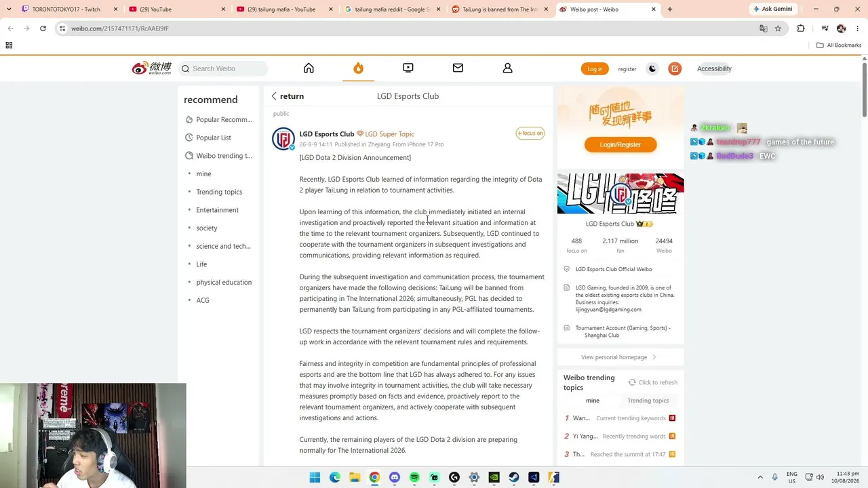The width and height of the screenshot is (868, 488).
Task: Open the Windows Start menu
Action: coord(315,478)
